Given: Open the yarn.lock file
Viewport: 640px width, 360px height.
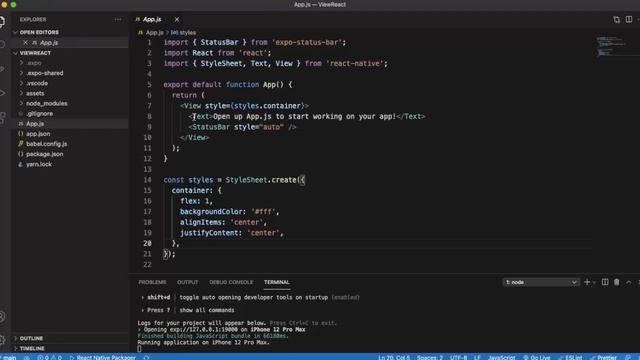Looking at the screenshot, I should click(39, 164).
